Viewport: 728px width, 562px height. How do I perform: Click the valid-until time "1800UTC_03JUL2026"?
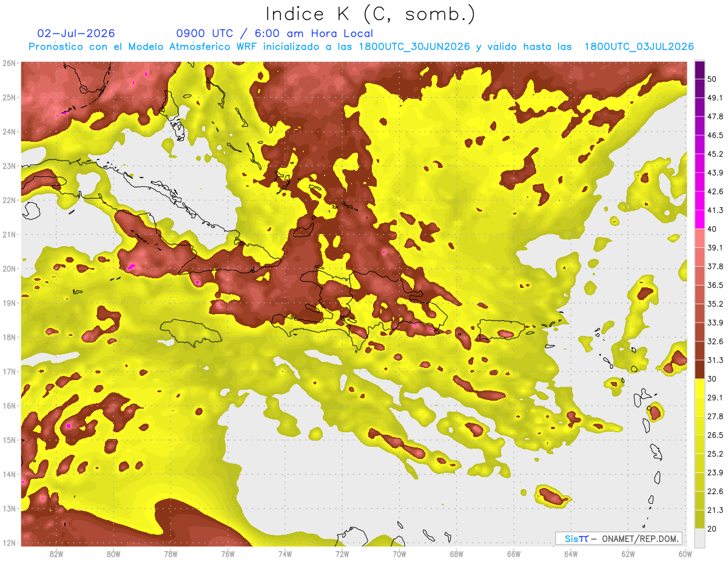coord(639,47)
